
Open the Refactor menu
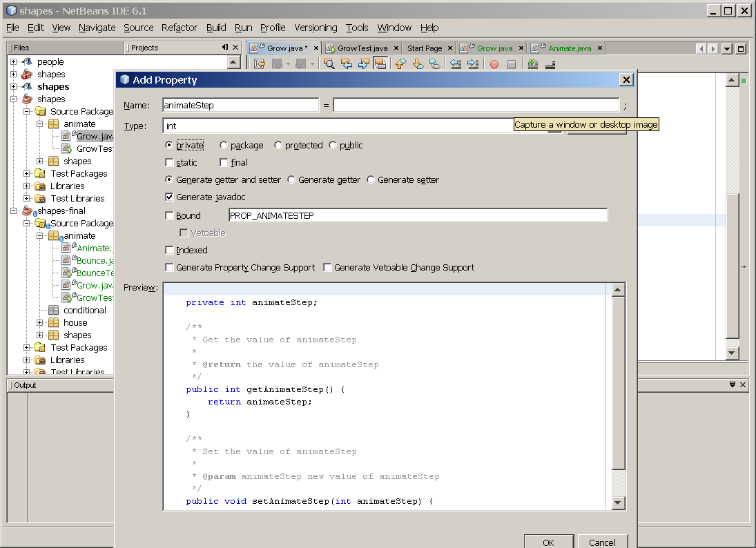click(x=179, y=28)
